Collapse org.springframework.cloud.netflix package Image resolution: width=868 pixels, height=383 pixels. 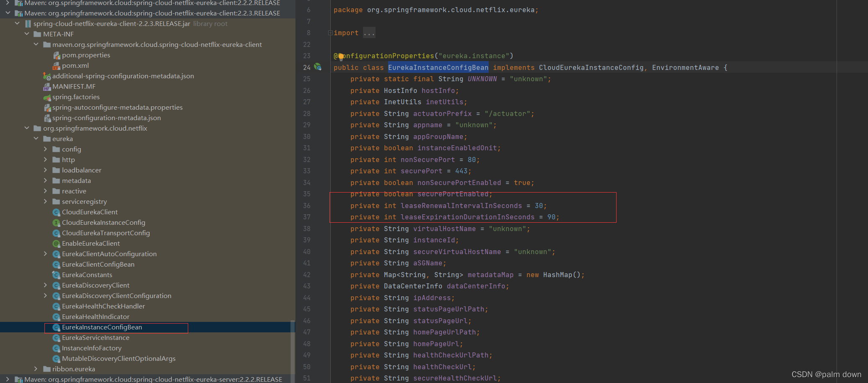coord(27,128)
